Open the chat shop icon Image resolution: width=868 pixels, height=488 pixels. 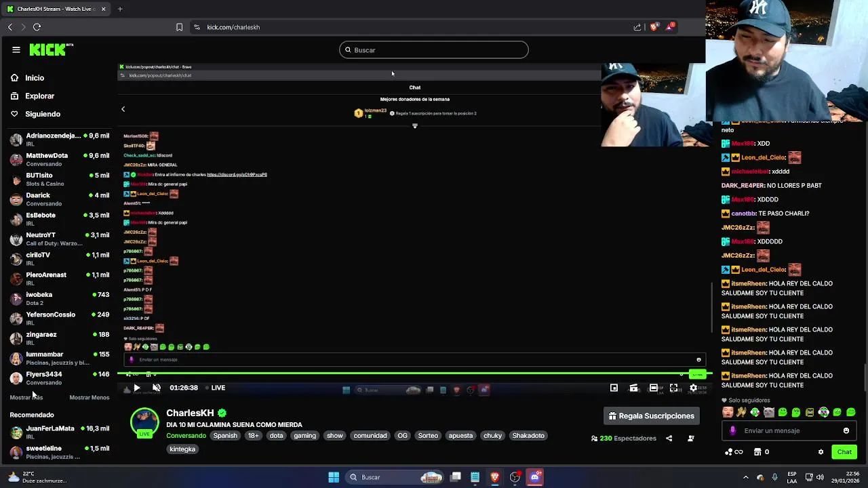[758, 452]
